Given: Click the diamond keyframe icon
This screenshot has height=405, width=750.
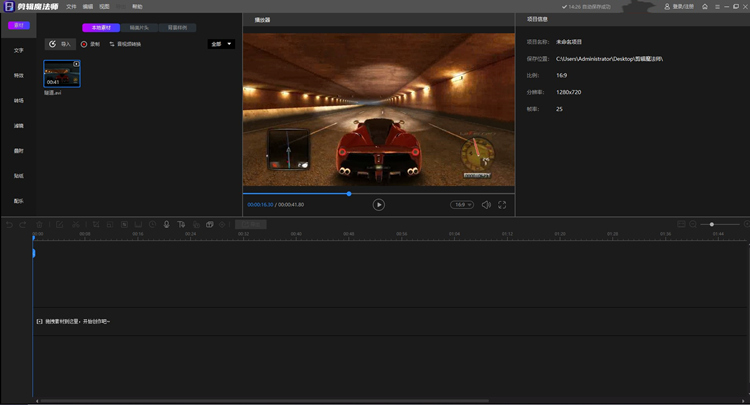Looking at the screenshot, I should point(222,224).
